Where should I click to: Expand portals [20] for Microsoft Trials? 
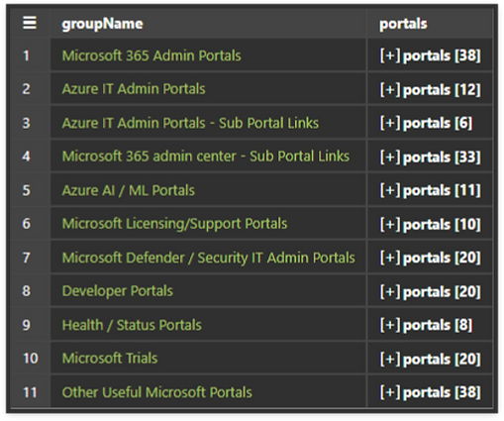click(430, 359)
